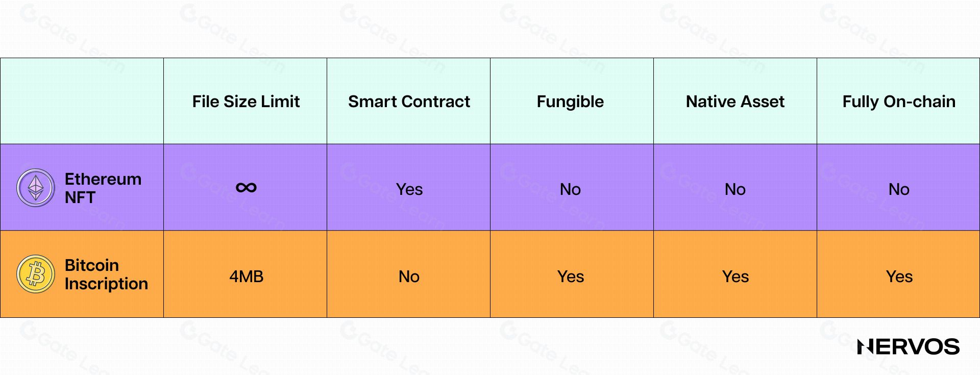Click the Bitcoin Inscription row label

pos(106,274)
